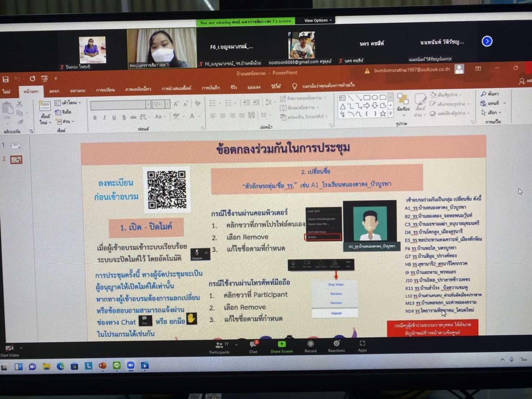This screenshot has height=399, width=532.
Task: Click the Save icon in PowerPoint
Action: coord(5,79)
